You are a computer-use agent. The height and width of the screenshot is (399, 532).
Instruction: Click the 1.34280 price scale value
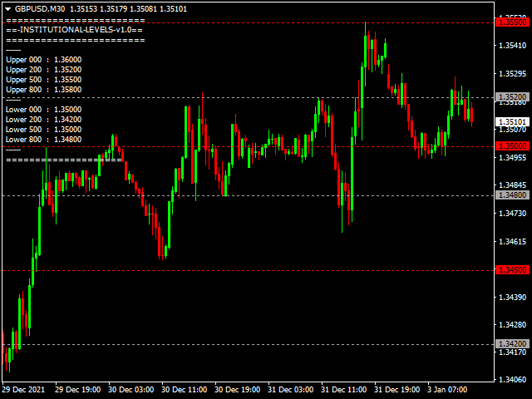(512, 325)
